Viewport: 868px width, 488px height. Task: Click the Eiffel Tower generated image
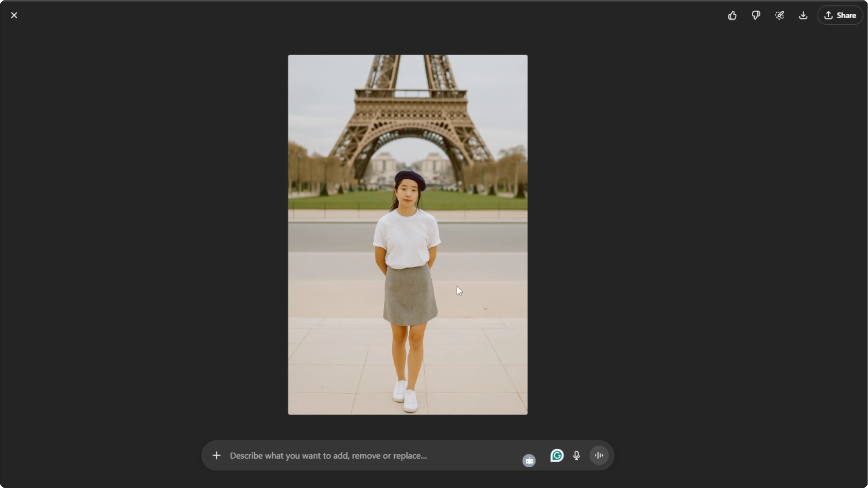[408, 234]
